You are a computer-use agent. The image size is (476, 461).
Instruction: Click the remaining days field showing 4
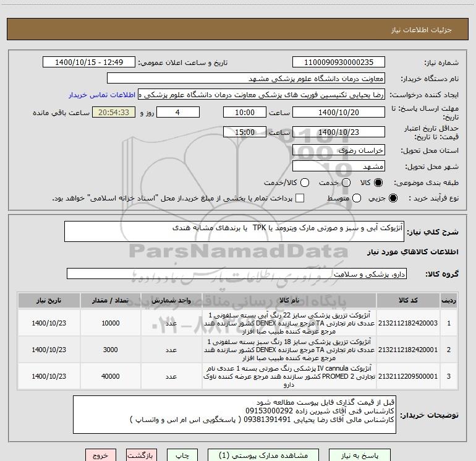tap(178, 113)
